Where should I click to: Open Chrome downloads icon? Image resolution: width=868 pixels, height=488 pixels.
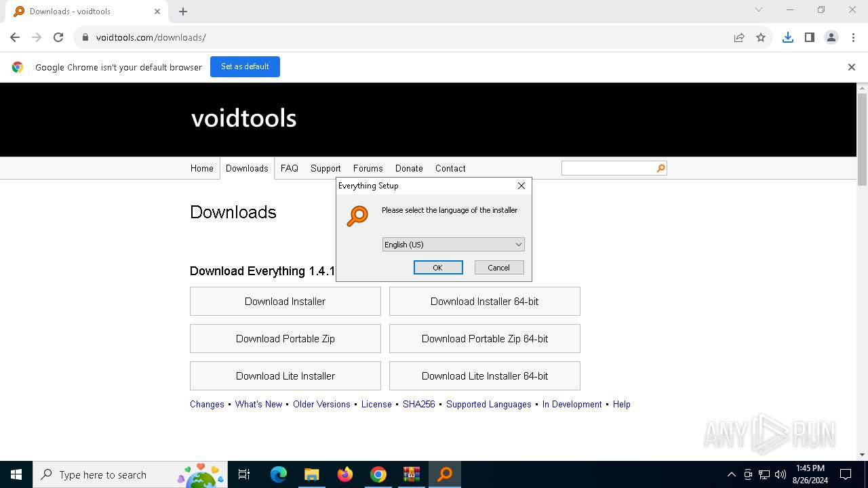point(787,37)
